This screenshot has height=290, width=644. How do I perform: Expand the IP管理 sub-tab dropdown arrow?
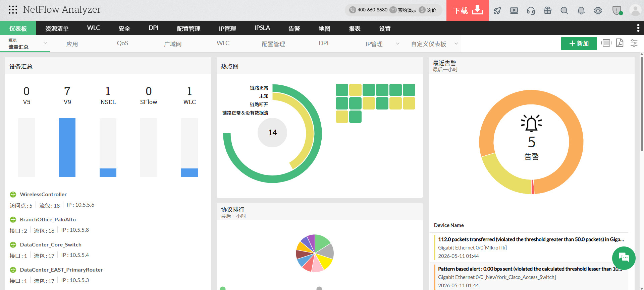[x=397, y=43]
